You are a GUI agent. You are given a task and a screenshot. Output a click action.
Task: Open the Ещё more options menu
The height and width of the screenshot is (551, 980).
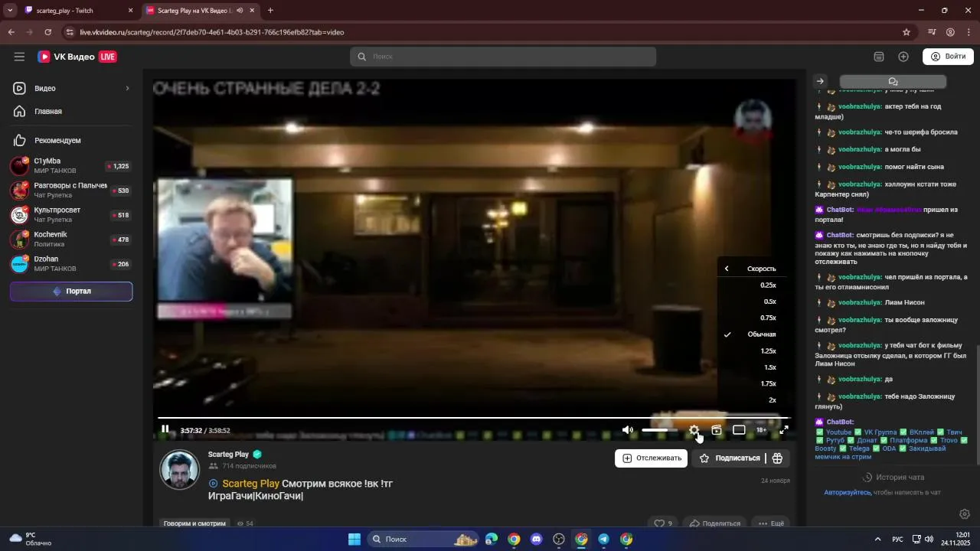pyautogui.click(x=771, y=523)
